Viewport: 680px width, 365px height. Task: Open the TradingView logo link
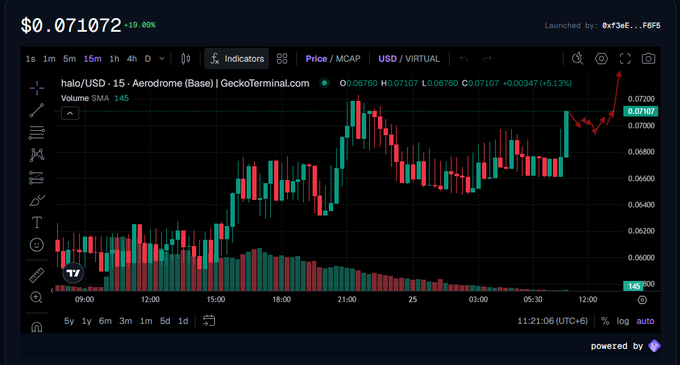coord(73,273)
